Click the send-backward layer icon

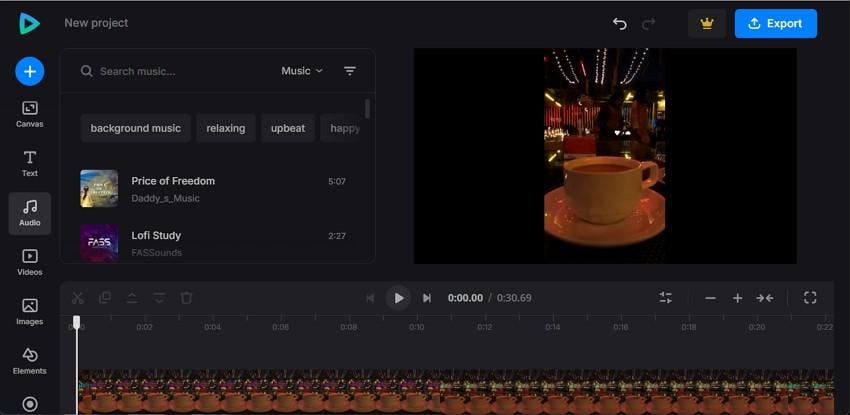click(x=159, y=298)
